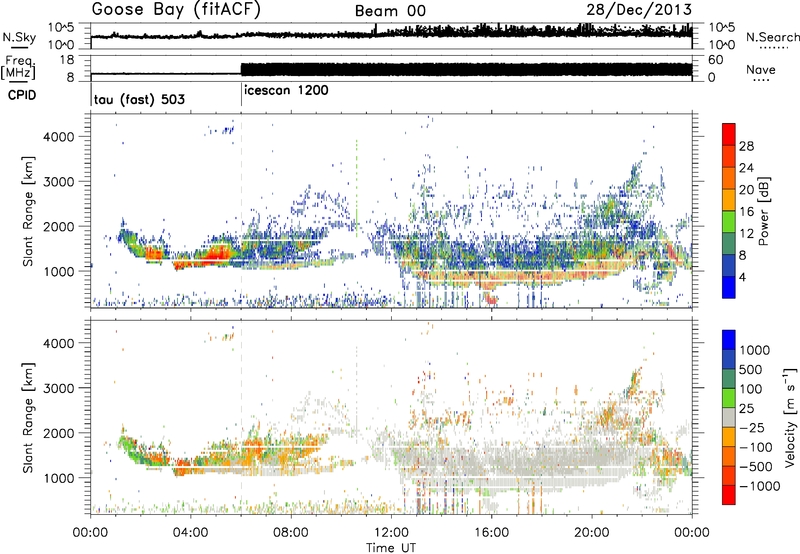Click the '12:00' time axis label
Screen dimensions: 800x554
pyautogui.click(x=391, y=533)
